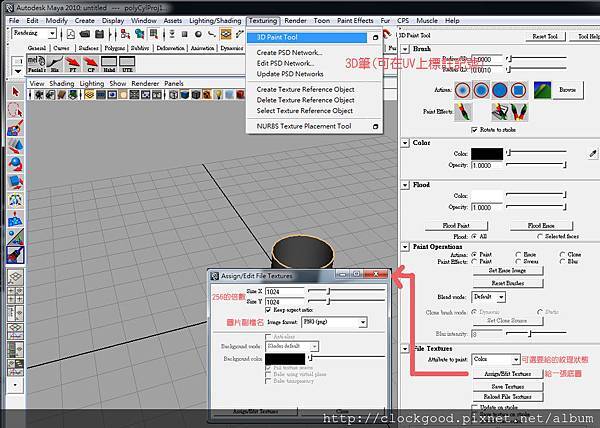Screen dimensions: 600x428
Task: Open the Rendering menu set dropdown
Action: tap(34, 33)
